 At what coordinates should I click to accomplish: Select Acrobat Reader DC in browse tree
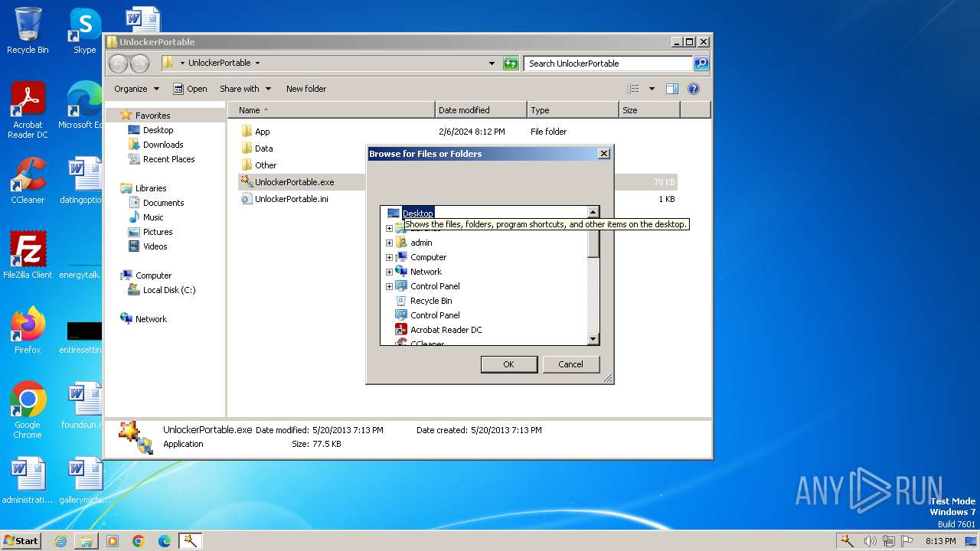[x=446, y=330]
